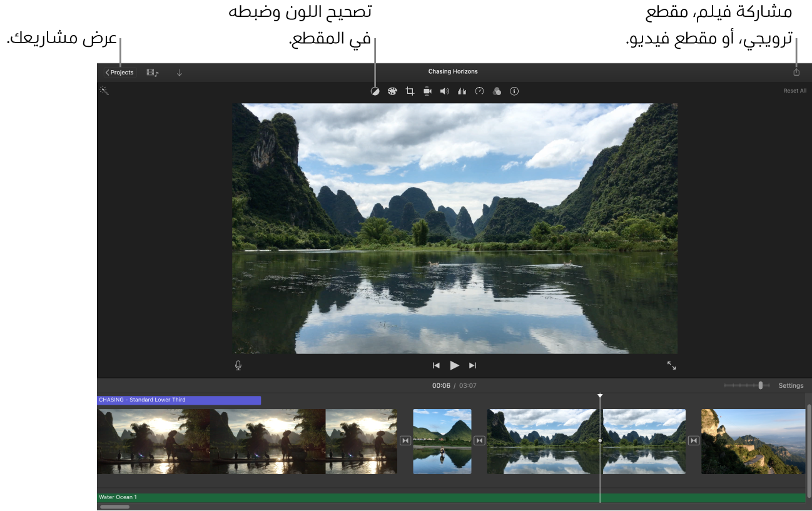Show the Clip Information panel
This screenshot has height=511, width=812.
[514, 91]
